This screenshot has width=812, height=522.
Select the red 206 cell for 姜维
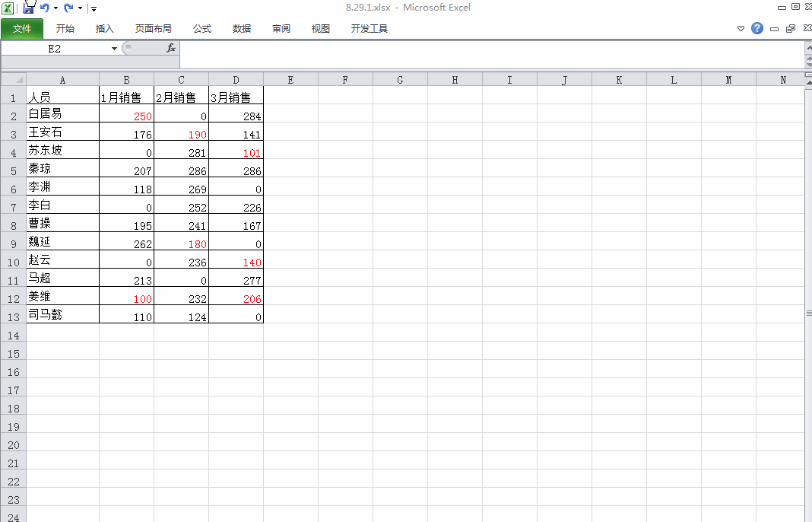[x=236, y=296]
